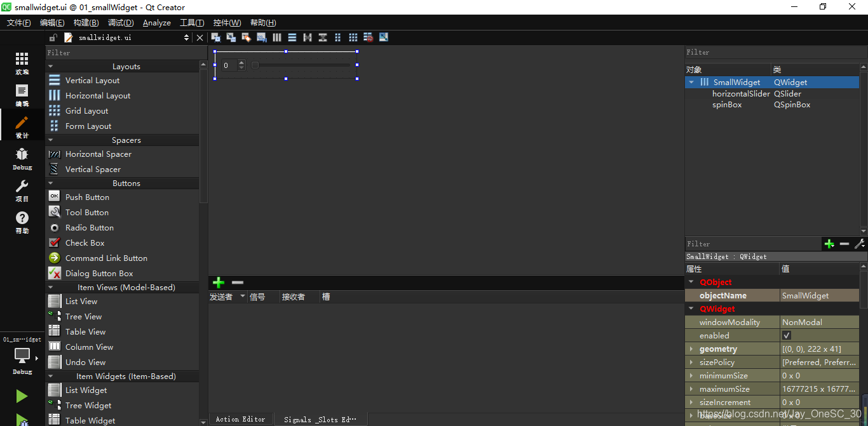Open the 调试(D) menu
Image resolution: width=868 pixels, height=426 pixels.
point(121,22)
